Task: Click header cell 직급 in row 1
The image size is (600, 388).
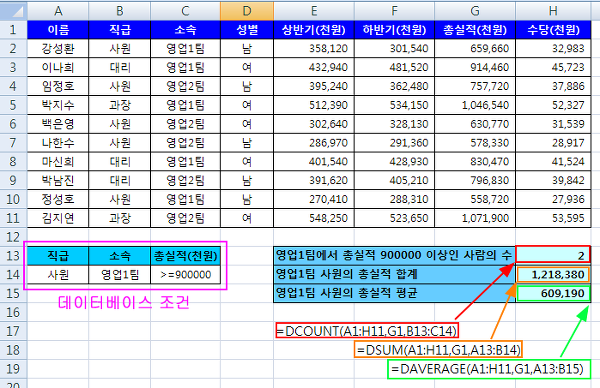Action: (119, 30)
